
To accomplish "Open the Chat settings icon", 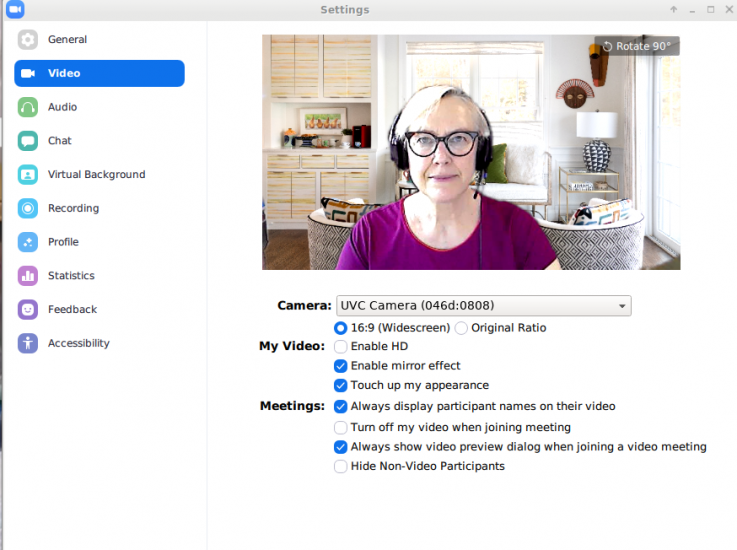I will [28, 141].
